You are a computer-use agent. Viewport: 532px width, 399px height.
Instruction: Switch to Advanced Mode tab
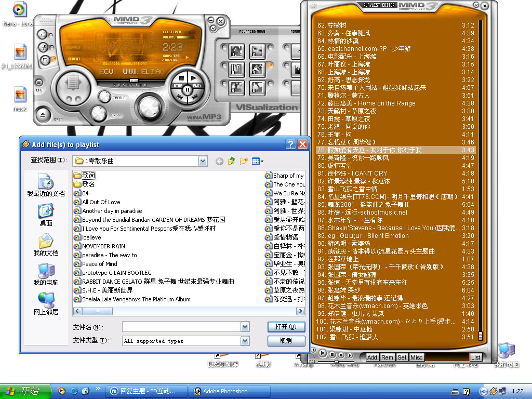[x=252, y=31]
